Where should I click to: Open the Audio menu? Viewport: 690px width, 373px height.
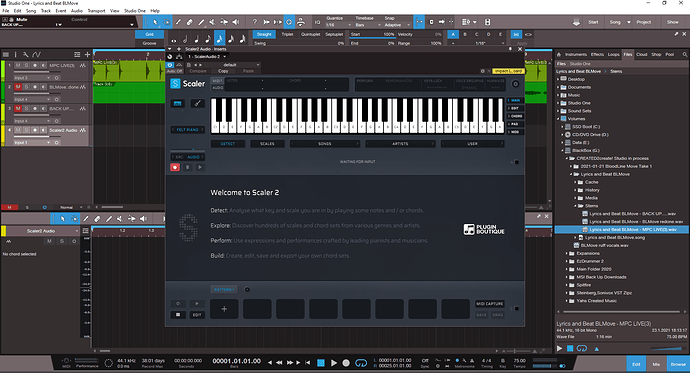(x=77, y=11)
